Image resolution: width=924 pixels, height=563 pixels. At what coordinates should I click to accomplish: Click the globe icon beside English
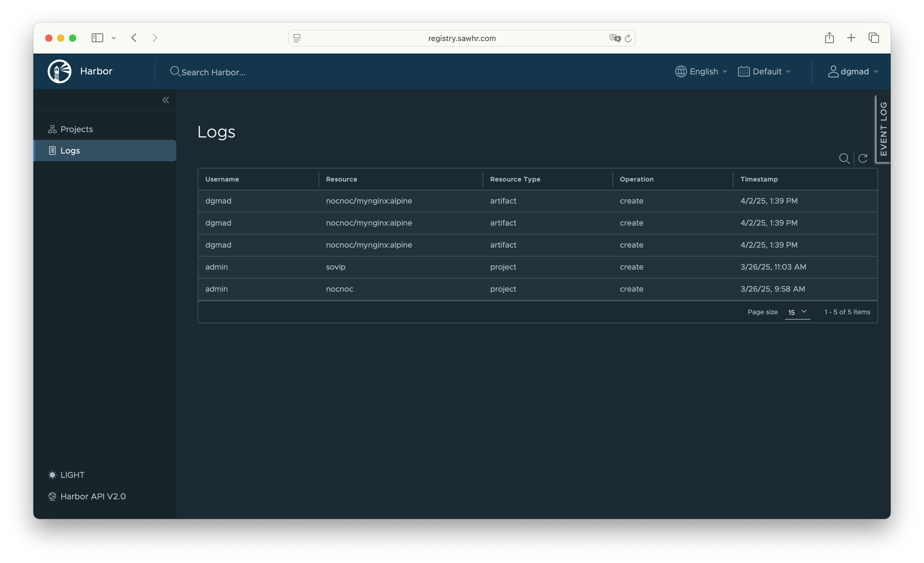(680, 71)
